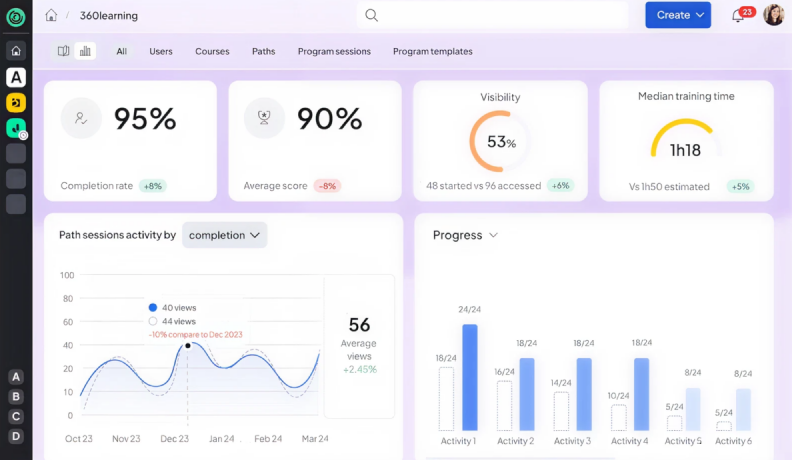The height and width of the screenshot is (460, 792).
Task: Switch to the book catalog view icon
Action: (63, 51)
